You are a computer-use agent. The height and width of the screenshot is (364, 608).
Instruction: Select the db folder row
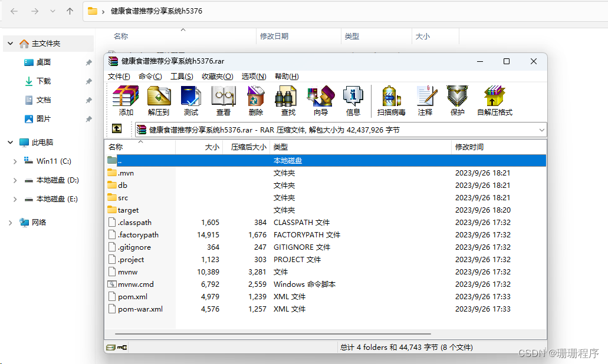click(x=326, y=185)
